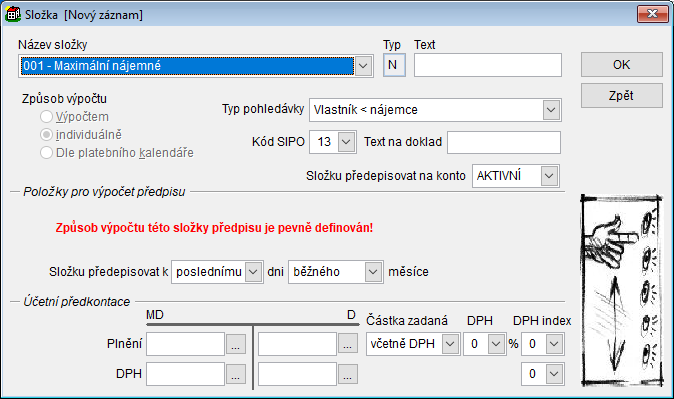Expand the Typ pohledávky combo box
Screen dimensions: 674x399
(x=551, y=110)
